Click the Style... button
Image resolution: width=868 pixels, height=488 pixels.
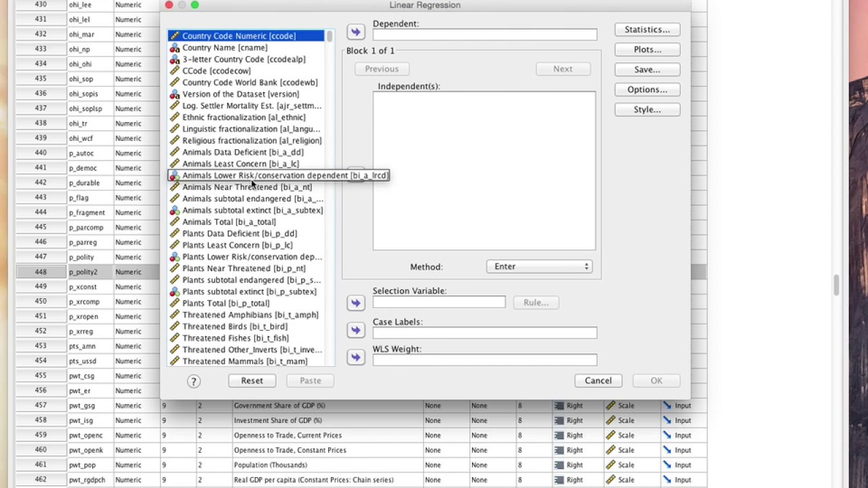pos(647,110)
